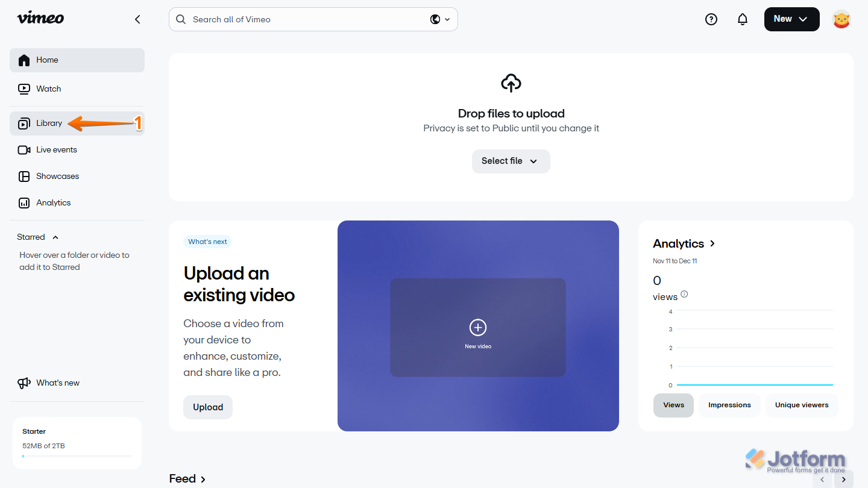868x488 pixels.
Task: Open the notifications bell
Action: point(742,19)
